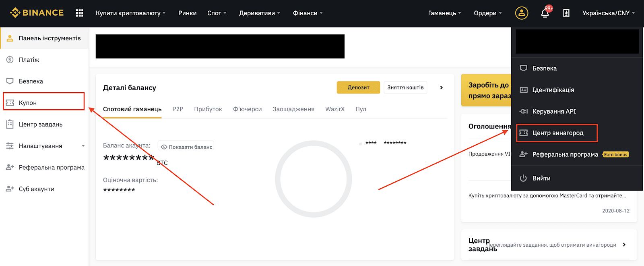
Task: Expand Купити криптовалюту dropdown
Action: click(131, 13)
